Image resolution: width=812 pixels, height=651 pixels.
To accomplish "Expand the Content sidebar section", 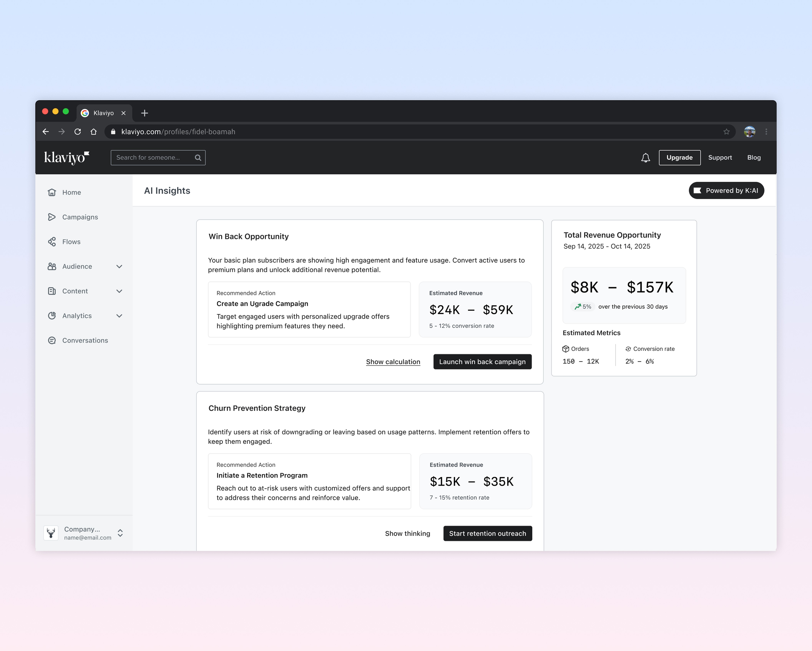I will (119, 291).
